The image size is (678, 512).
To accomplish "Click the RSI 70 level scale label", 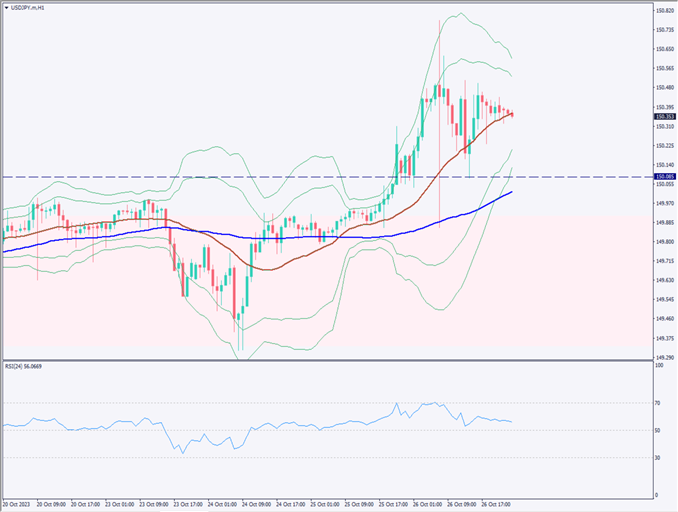I will [658, 402].
